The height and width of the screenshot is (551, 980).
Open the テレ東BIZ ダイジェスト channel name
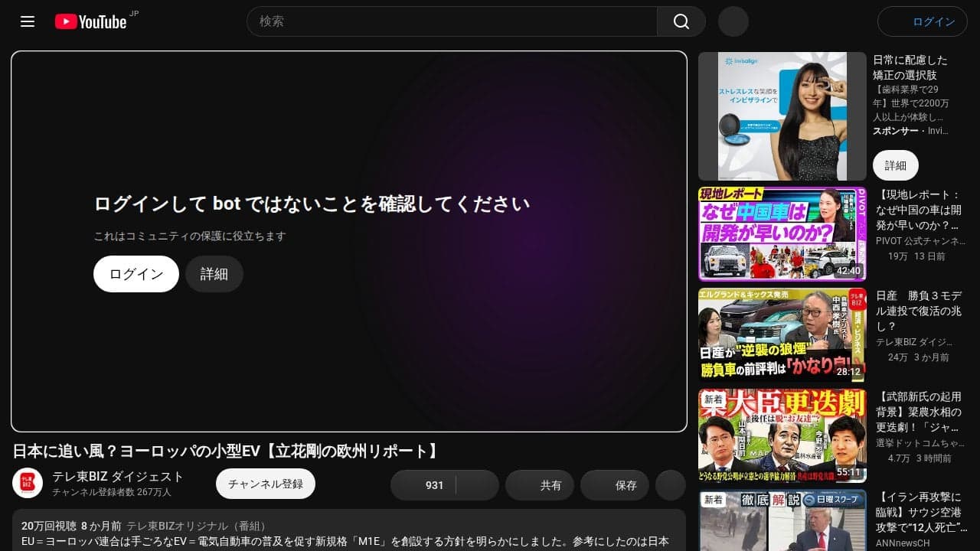point(118,477)
